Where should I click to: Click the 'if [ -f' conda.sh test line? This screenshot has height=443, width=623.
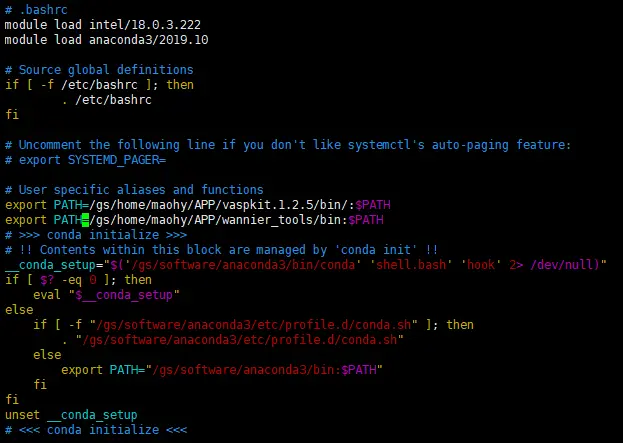click(x=253, y=325)
